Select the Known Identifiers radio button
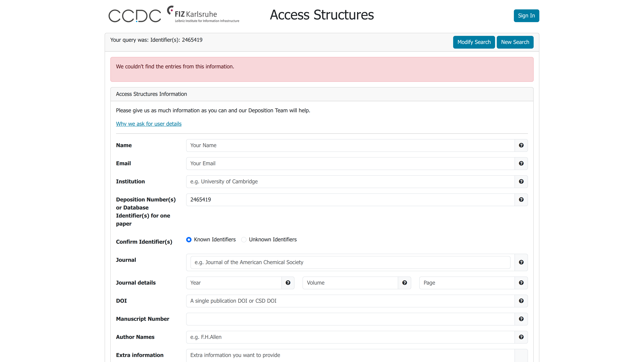644x362 pixels. (x=189, y=240)
